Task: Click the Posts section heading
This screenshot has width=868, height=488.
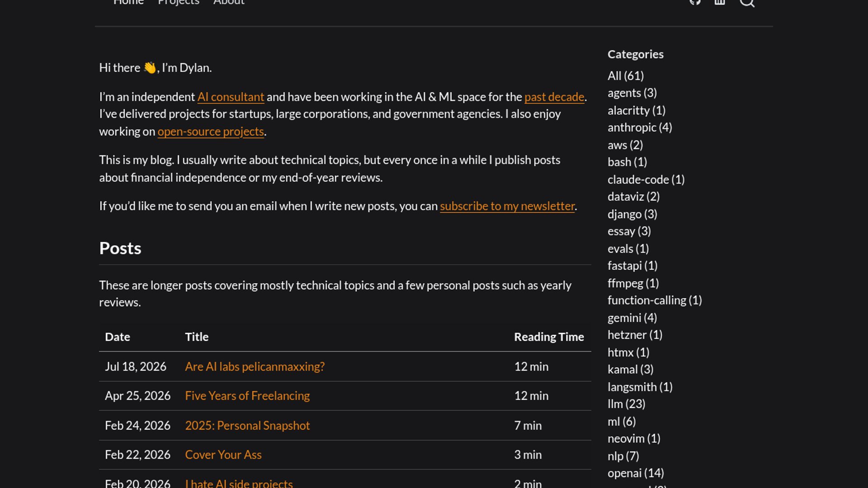Action: [x=120, y=248]
